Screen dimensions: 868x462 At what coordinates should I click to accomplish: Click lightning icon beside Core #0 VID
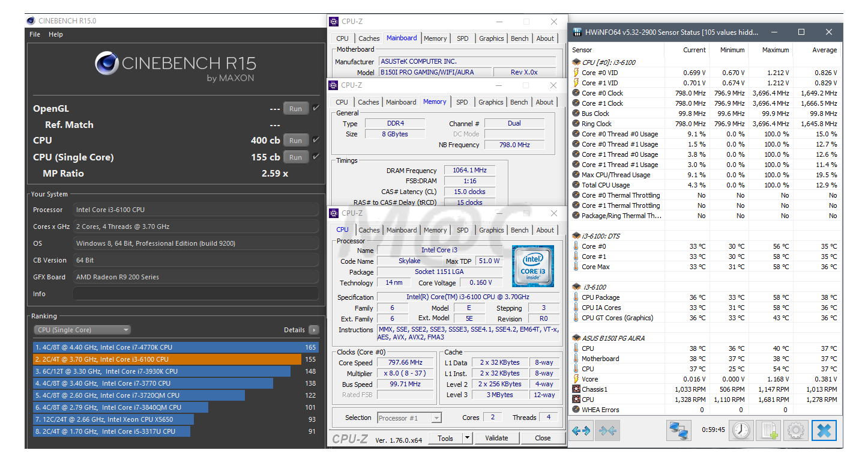coord(576,73)
